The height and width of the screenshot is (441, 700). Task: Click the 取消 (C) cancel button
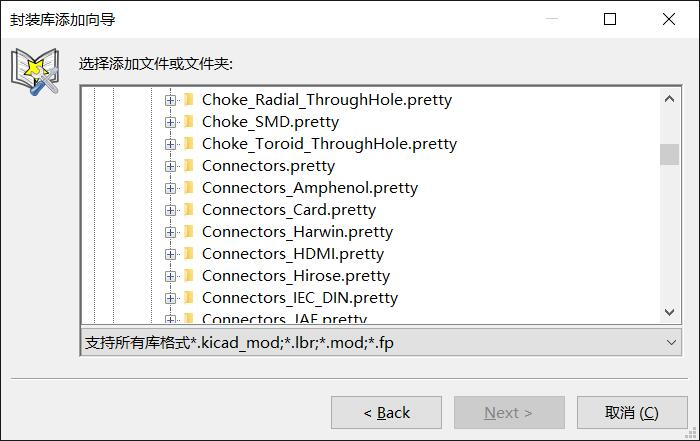(632, 412)
